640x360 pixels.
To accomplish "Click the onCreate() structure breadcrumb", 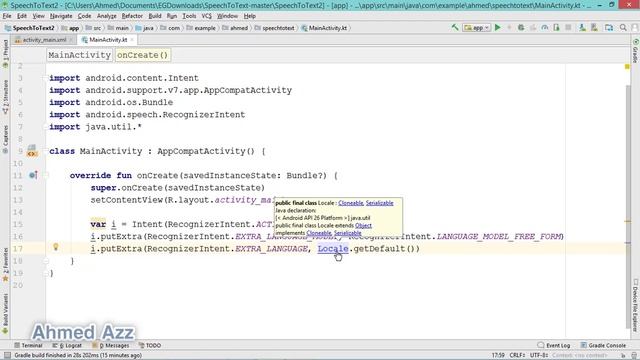I will coord(142,55).
